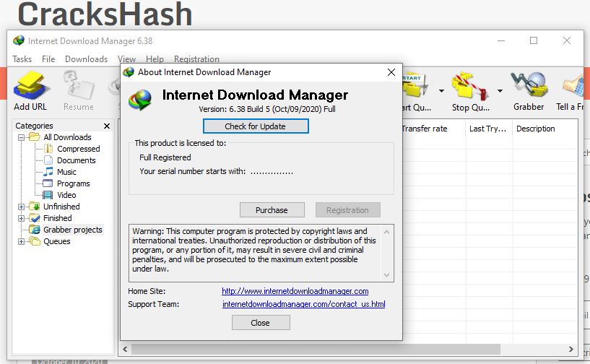The image size is (590, 364).
Task: Close the Categories panel
Action: click(x=107, y=126)
